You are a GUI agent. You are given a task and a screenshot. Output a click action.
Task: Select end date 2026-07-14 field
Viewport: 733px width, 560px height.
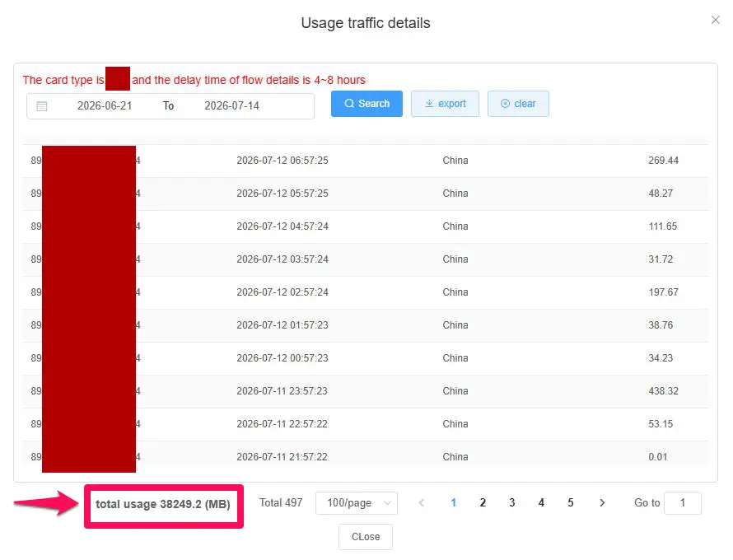pos(232,106)
